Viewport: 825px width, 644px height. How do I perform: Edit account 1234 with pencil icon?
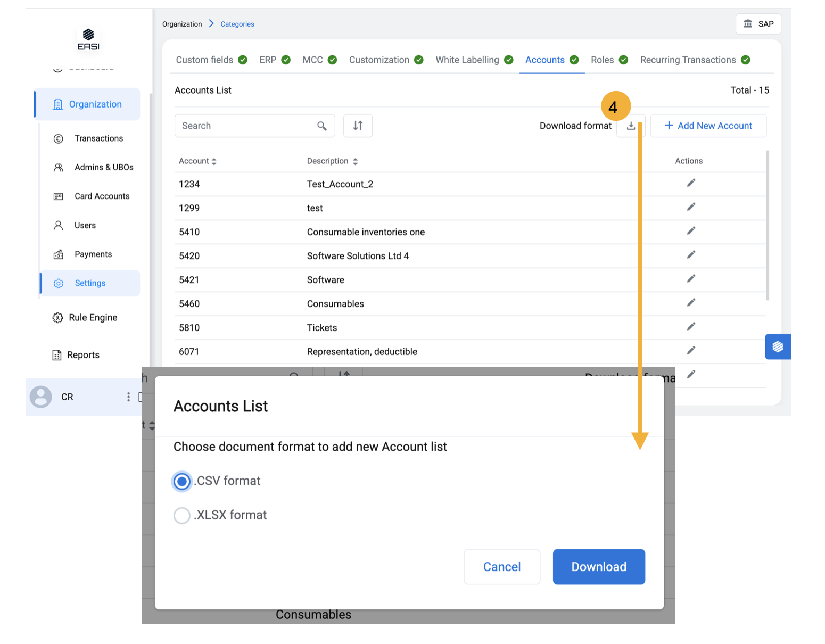pyautogui.click(x=691, y=183)
